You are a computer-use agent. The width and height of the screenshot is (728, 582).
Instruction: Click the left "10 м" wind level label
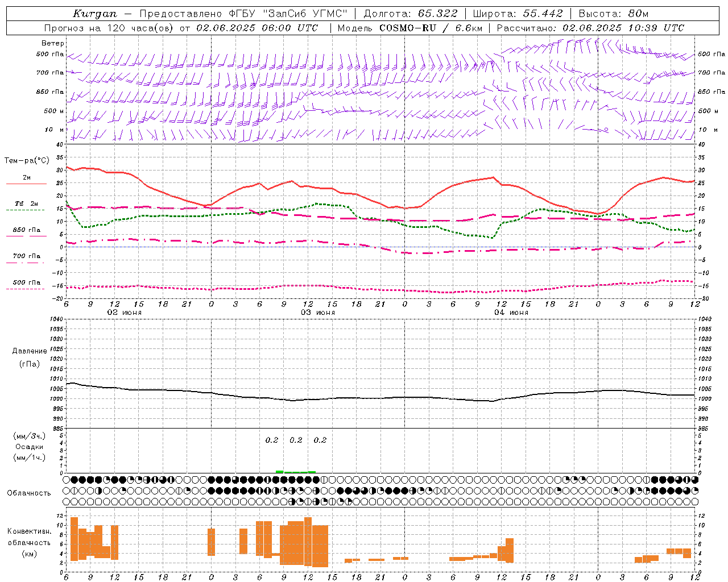pos(54,130)
